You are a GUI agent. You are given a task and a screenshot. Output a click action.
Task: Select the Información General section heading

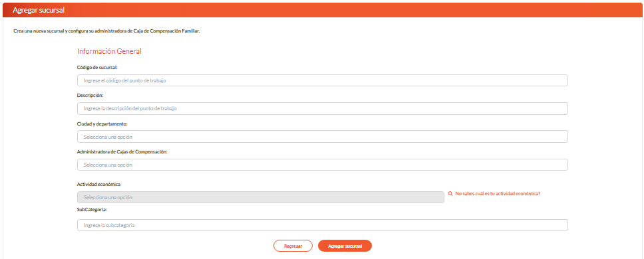[x=109, y=52]
